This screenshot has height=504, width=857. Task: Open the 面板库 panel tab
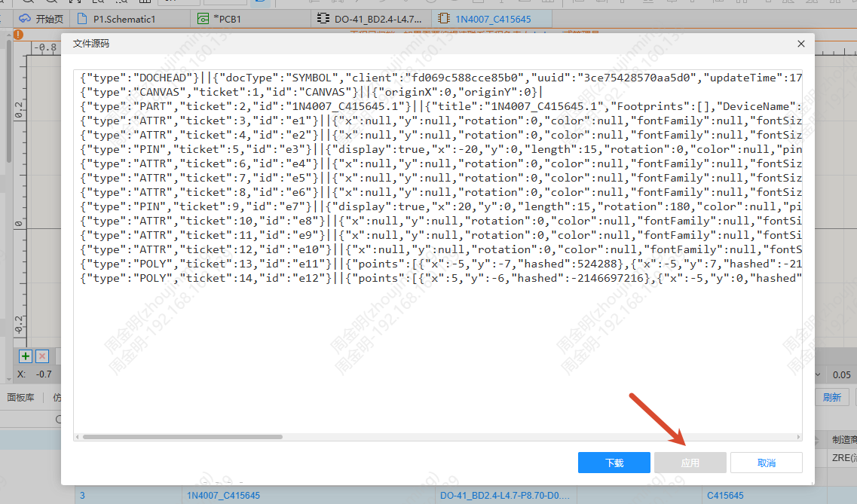click(21, 398)
